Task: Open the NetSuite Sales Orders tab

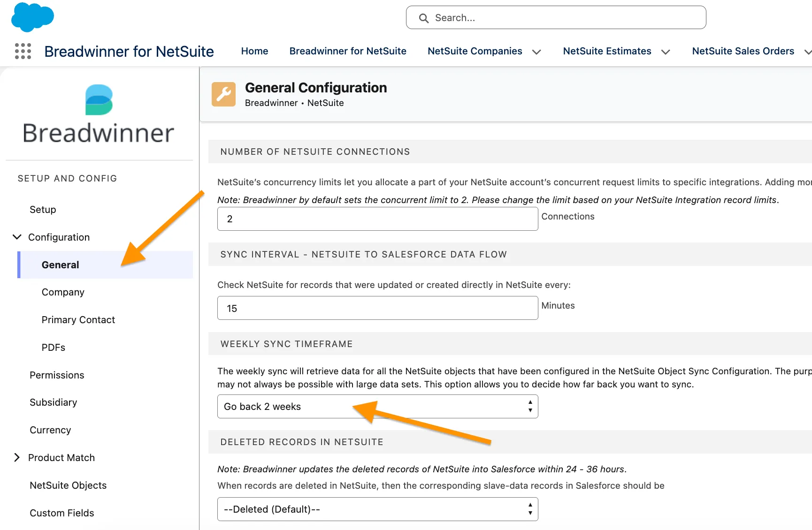Action: tap(743, 51)
